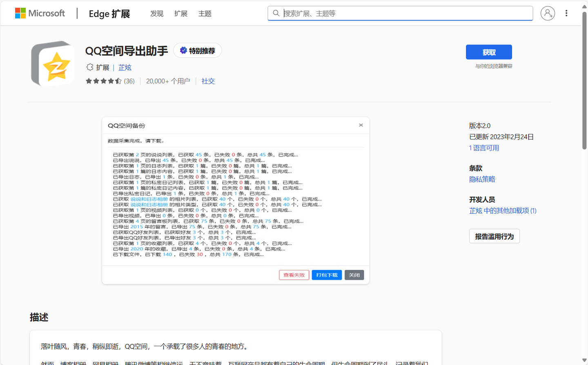588x365 pixels.
Task: Click the extension screenshot preview image
Action: pyautogui.click(x=236, y=201)
